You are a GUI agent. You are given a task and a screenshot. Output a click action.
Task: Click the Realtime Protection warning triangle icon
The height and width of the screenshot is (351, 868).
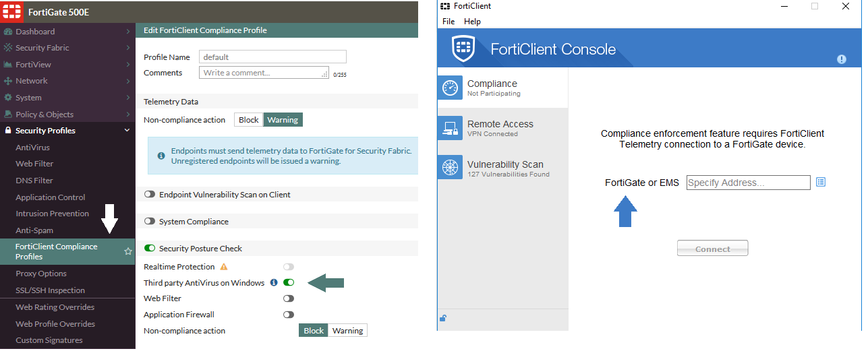click(x=224, y=267)
